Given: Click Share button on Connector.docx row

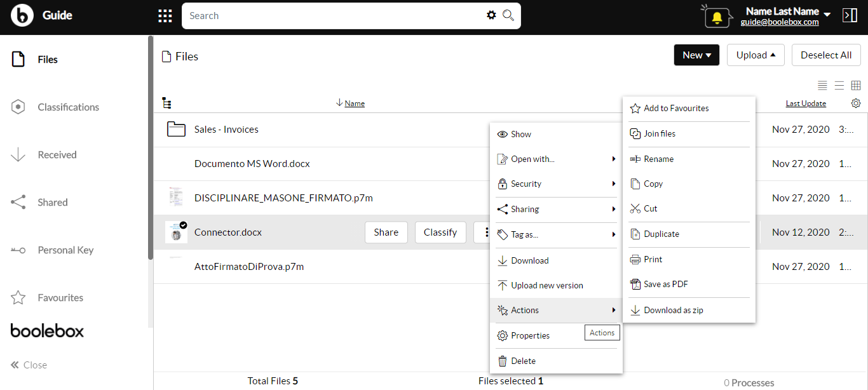Looking at the screenshot, I should [386, 232].
